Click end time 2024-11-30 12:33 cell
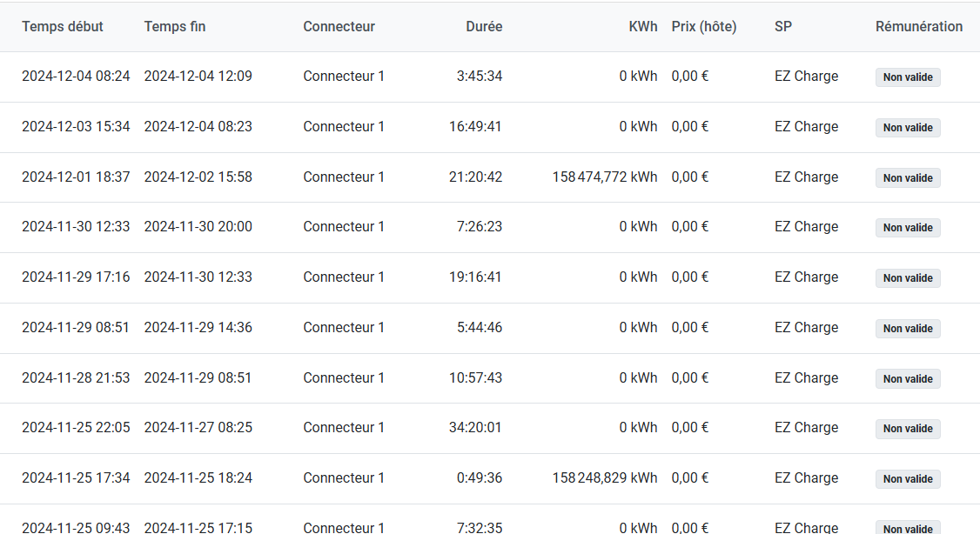The width and height of the screenshot is (980, 534). [198, 277]
